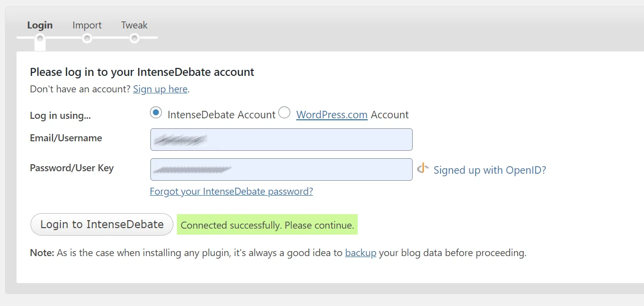
Task: Open the WordPress.com hyperlink
Action: point(332,115)
